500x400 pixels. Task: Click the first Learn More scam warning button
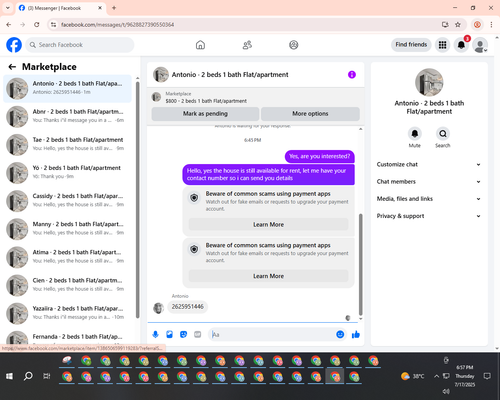pos(268,225)
